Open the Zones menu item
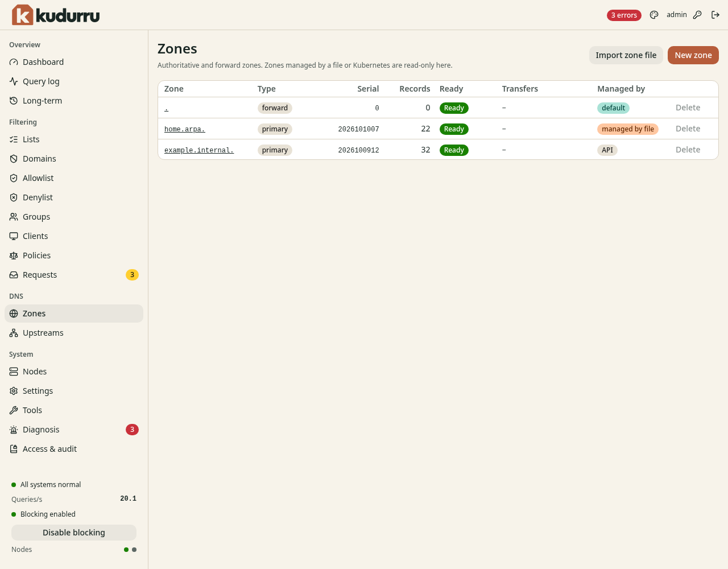This screenshot has width=728, height=569. pyautogui.click(x=74, y=314)
